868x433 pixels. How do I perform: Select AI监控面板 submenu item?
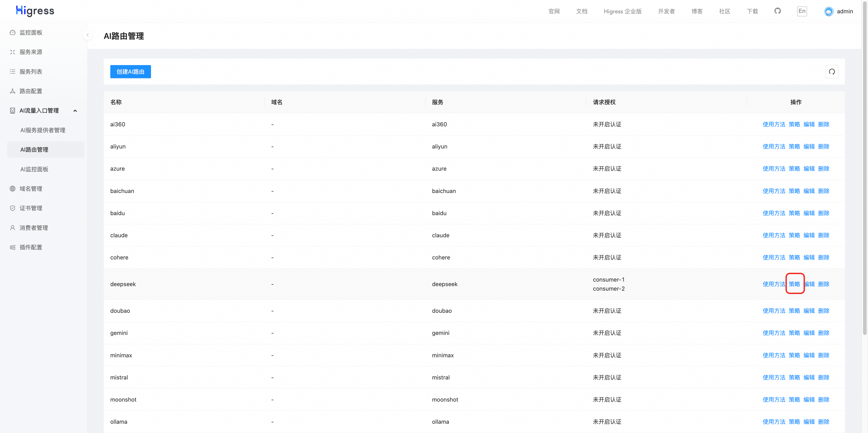tap(34, 169)
